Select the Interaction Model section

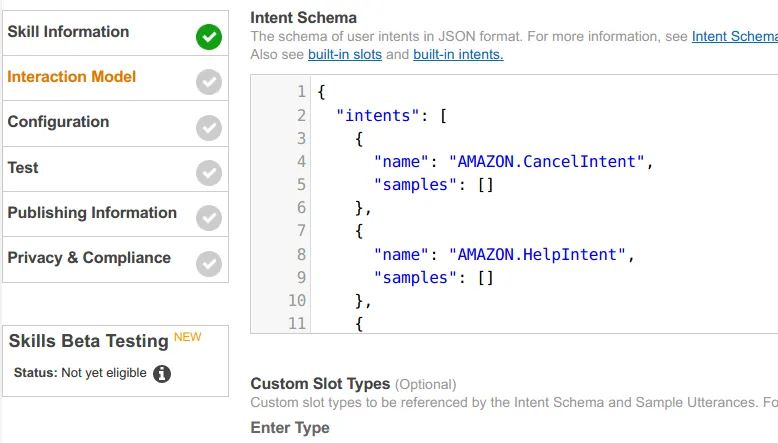[x=72, y=77]
